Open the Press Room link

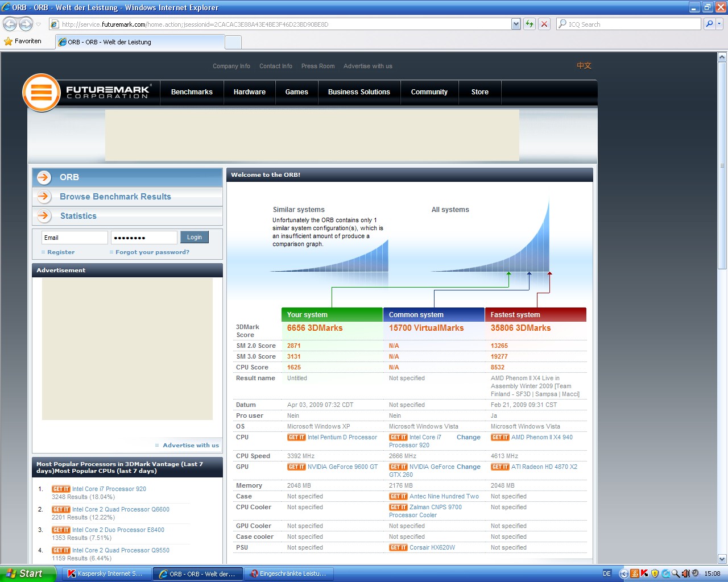pos(318,66)
